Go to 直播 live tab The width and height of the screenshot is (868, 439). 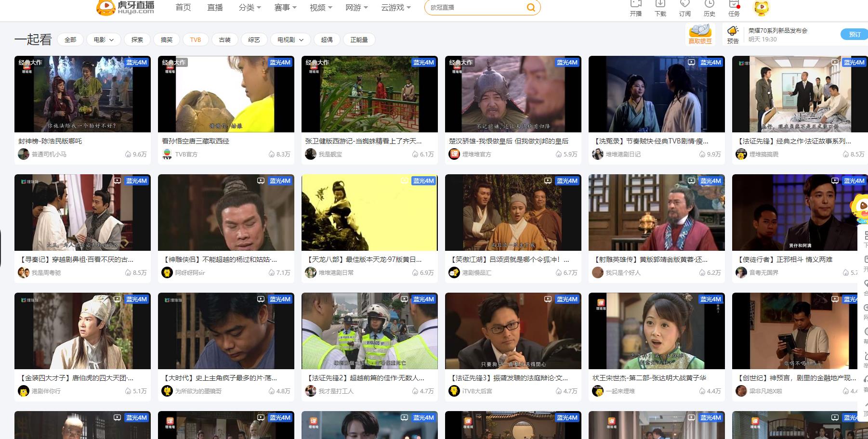pos(215,7)
